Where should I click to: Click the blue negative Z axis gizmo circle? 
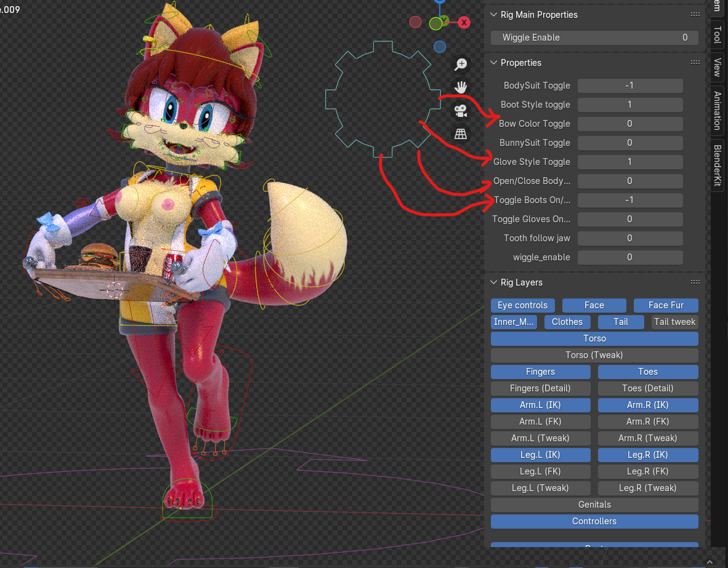click(440, 46)
